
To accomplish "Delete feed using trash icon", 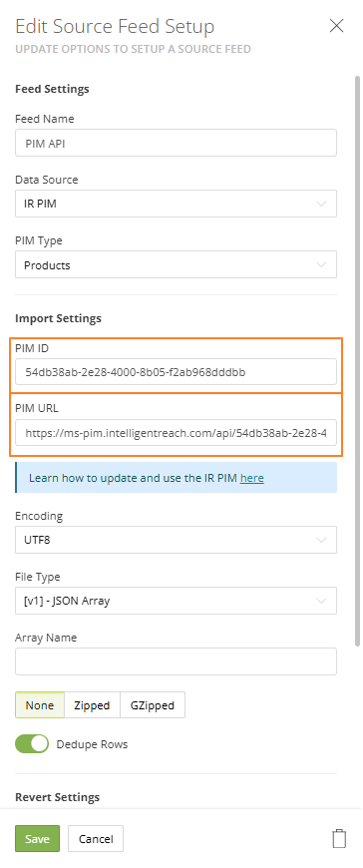I will click(339, 838).
